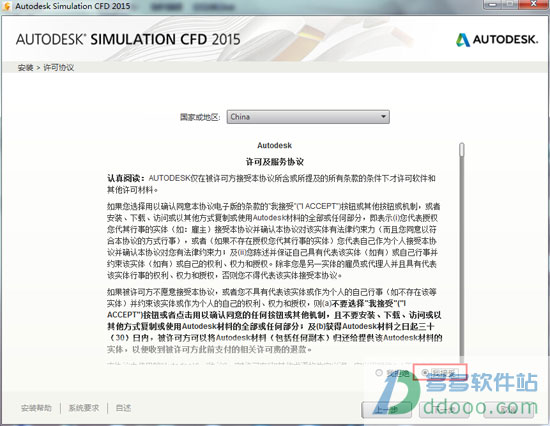550x426 pixels.
Task: Click the Autodesk logo in the header
Action: click(497, 40)
